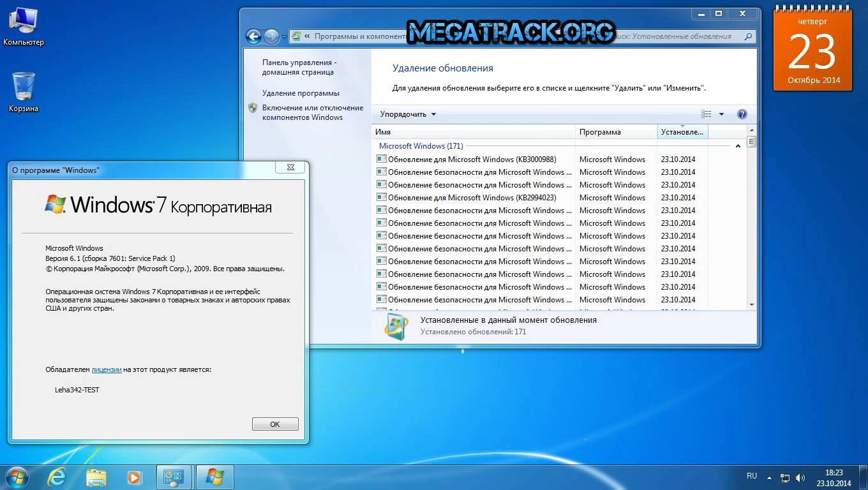Sort by the Установлено column header
The image size is (868, 490).
click(682, 132)
